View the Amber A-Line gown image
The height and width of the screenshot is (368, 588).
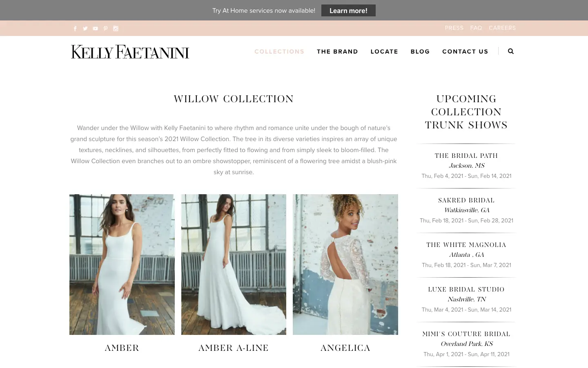[234, 264]
